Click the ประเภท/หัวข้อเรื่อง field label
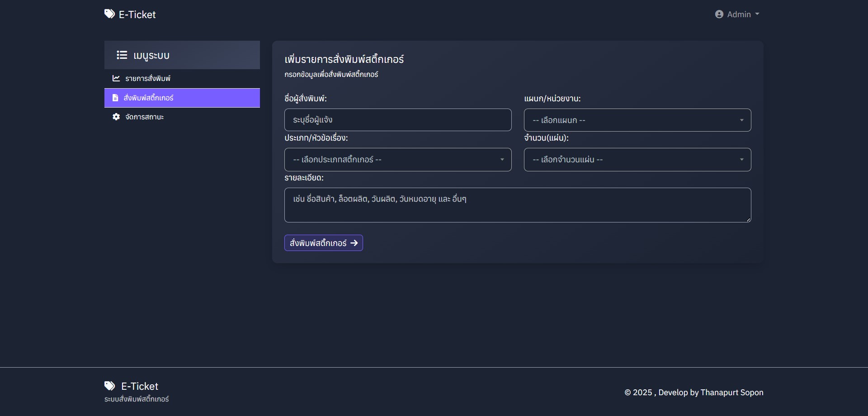The image size is (868, 416). (x=316, y=137)
